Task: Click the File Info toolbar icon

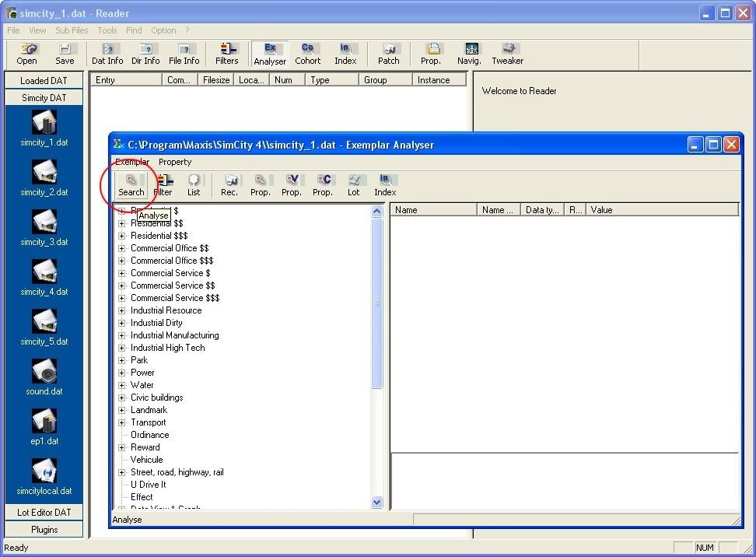Action: 184,54
